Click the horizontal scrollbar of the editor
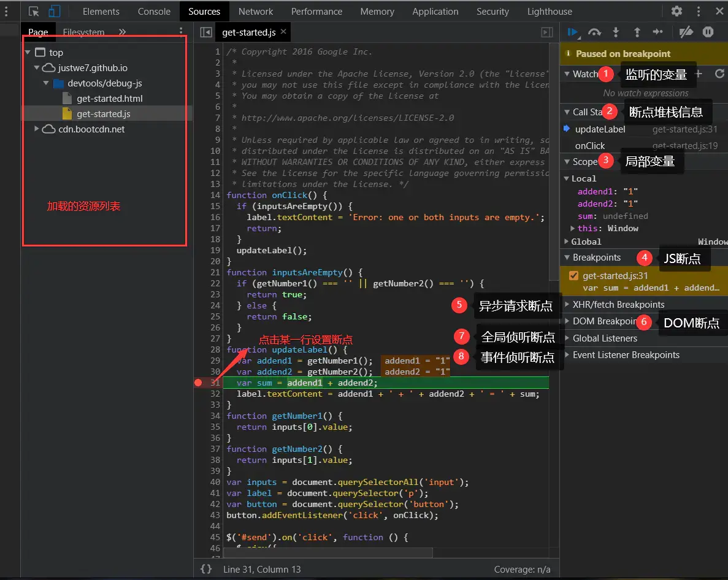The width and height of the screenshot is (728, 580). 328,552
